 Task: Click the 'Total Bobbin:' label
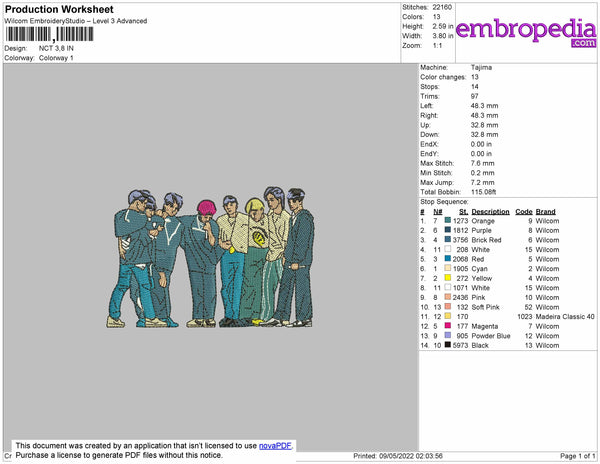[x=440, y=192]
